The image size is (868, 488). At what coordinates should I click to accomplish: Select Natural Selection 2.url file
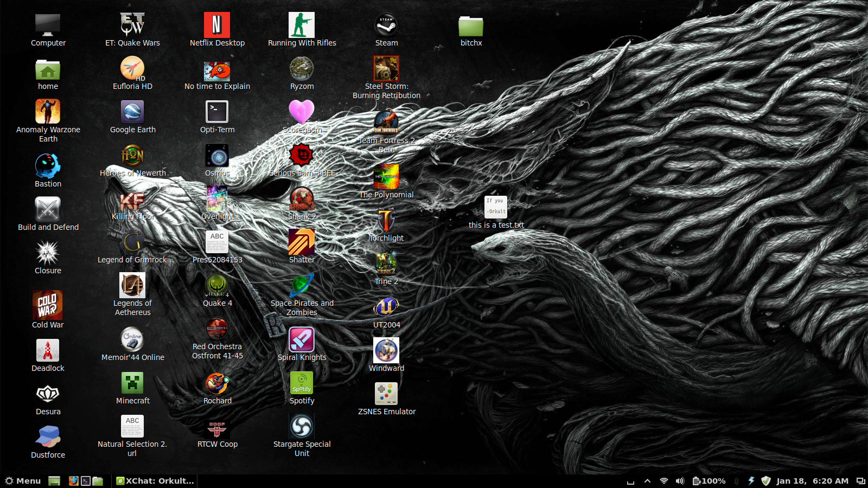[x=132, y=426]
